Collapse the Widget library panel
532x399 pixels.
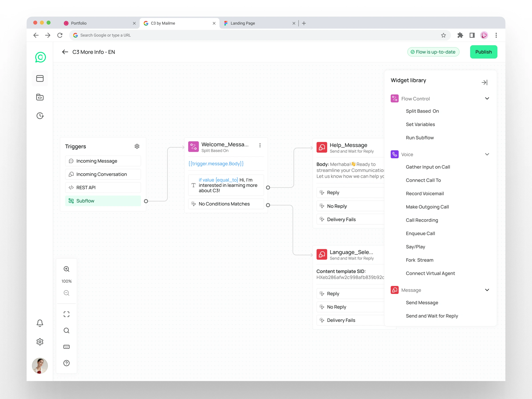click(x=485, y=82)
